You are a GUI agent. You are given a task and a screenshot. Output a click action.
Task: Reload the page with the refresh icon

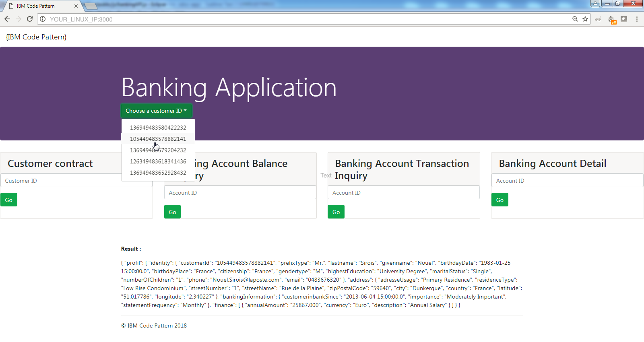click(30, 19)
